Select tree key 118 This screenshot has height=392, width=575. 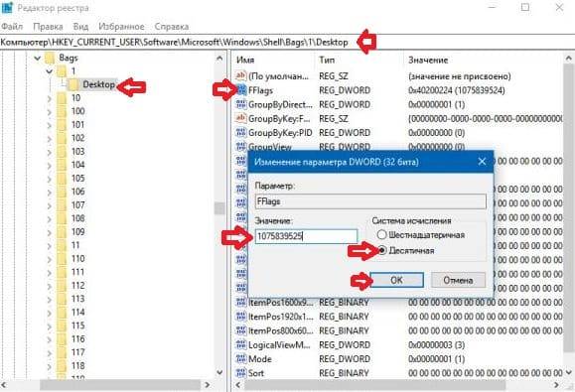point(77,365)
